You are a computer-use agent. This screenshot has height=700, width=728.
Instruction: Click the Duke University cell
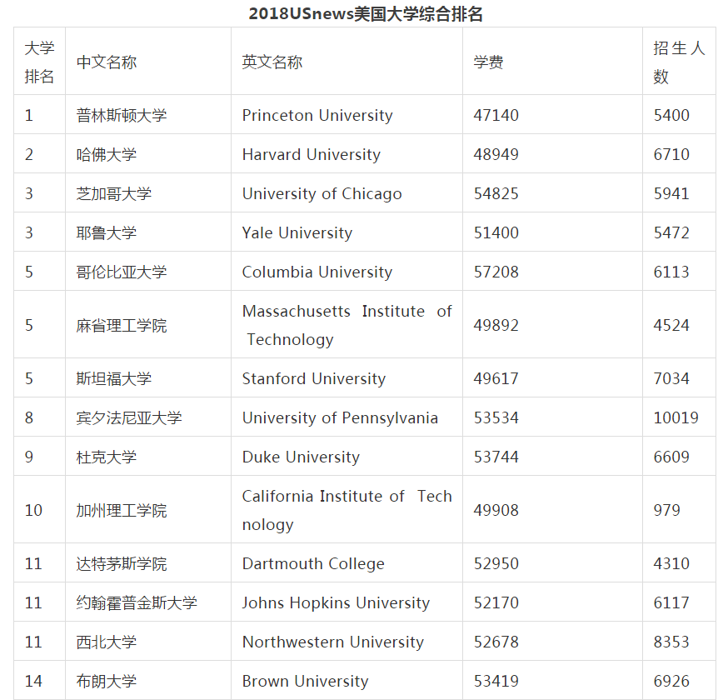(301, 457)
